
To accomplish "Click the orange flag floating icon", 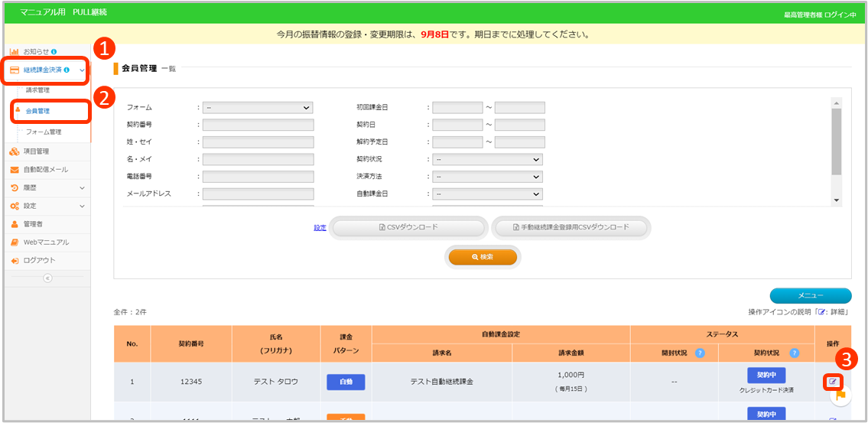I will point(841,395).
